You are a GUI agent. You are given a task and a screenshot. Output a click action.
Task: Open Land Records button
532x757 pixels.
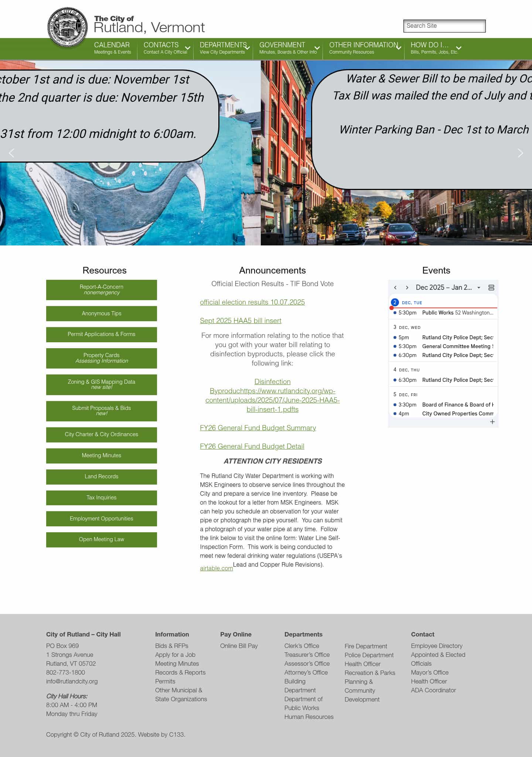pyautogui.click(x=102, y=477)
